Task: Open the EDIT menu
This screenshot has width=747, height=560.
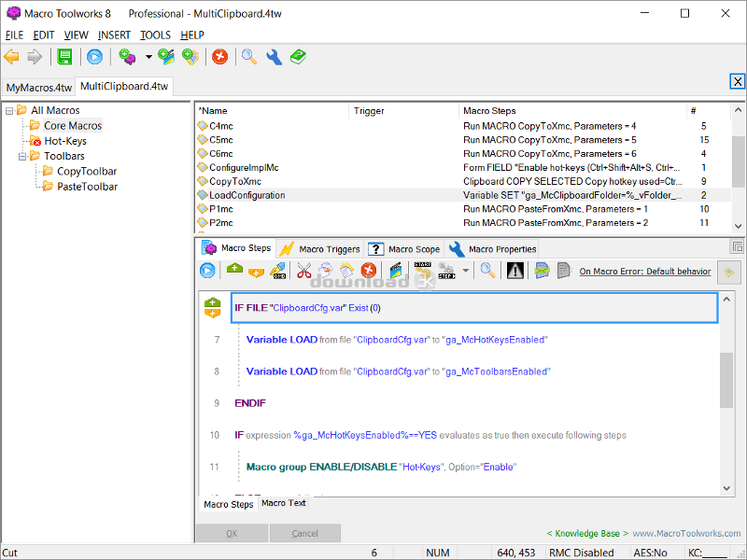Action: coord(43,35)
